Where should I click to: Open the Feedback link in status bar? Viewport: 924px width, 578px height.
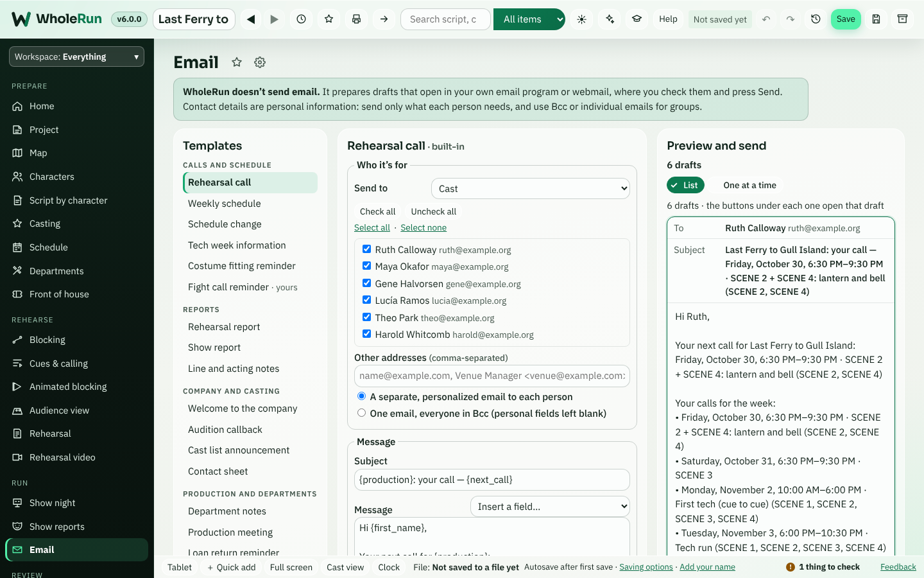click(x=898, y=567)
